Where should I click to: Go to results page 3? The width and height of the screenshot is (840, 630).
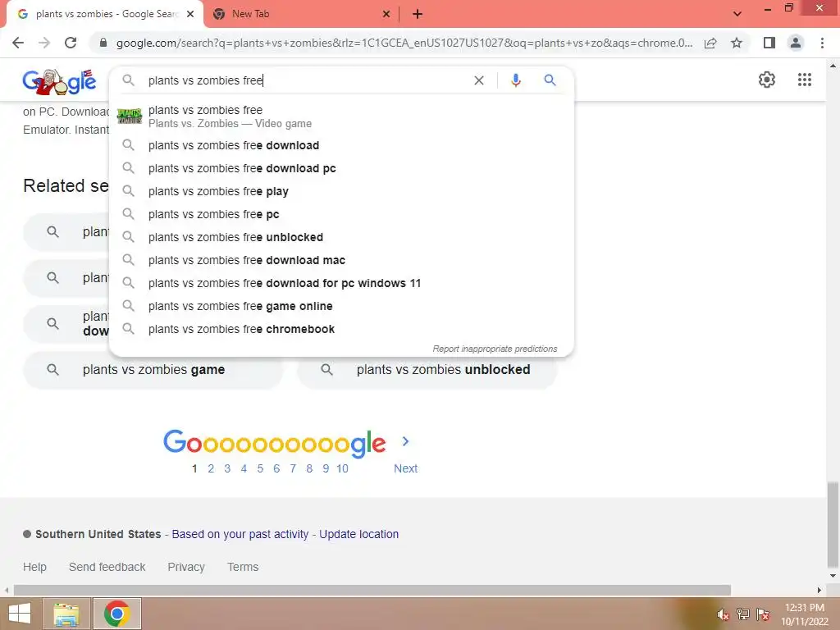[x=227, y=468]
